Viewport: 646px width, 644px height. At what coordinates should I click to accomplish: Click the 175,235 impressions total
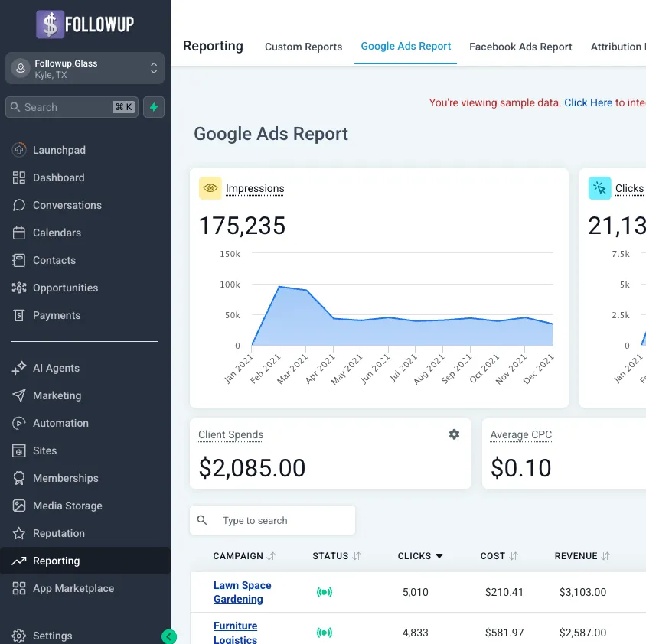[x=242, y=226]
